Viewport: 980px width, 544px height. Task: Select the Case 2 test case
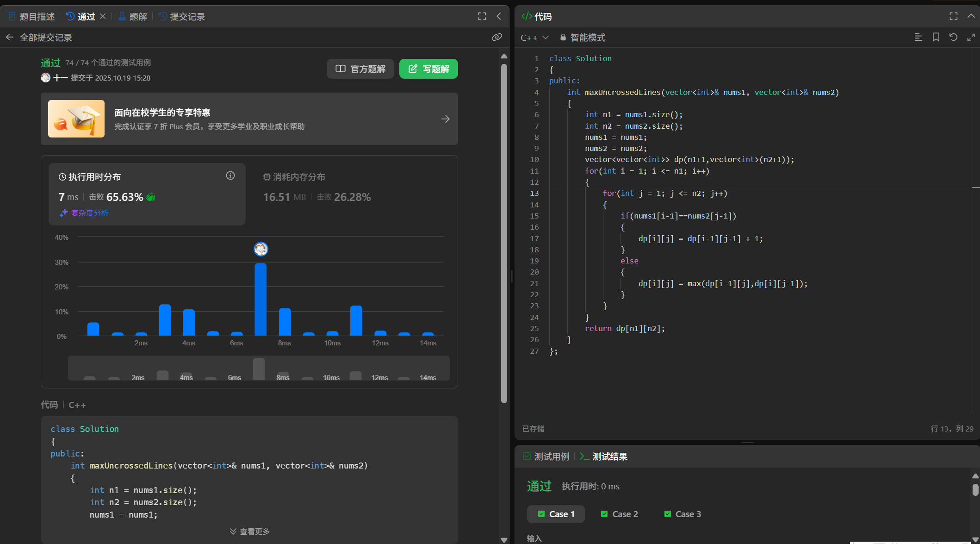tap(619, 514)
